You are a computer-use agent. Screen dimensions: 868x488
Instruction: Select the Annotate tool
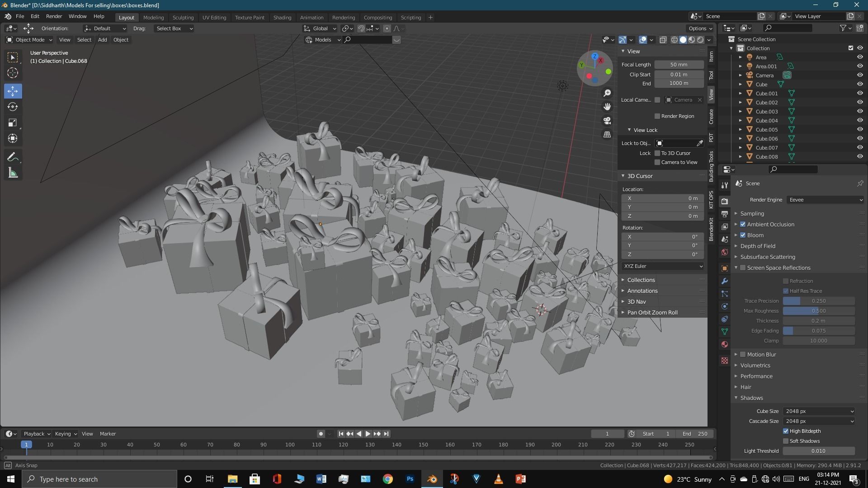(x=13, y=157)
